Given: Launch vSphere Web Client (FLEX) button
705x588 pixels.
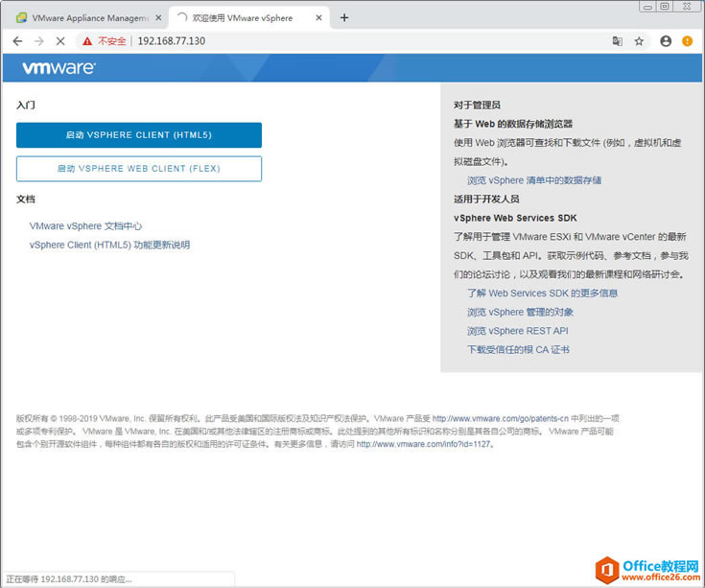Looking at the screenshot, I should (139, 169).
